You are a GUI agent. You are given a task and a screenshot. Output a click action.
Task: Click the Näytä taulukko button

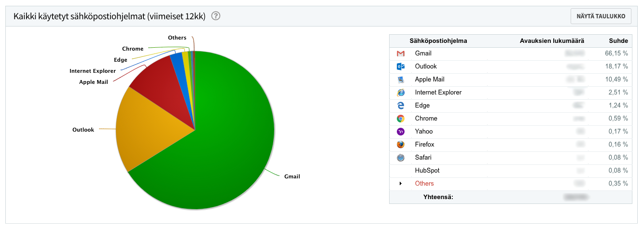coord(601,16)
